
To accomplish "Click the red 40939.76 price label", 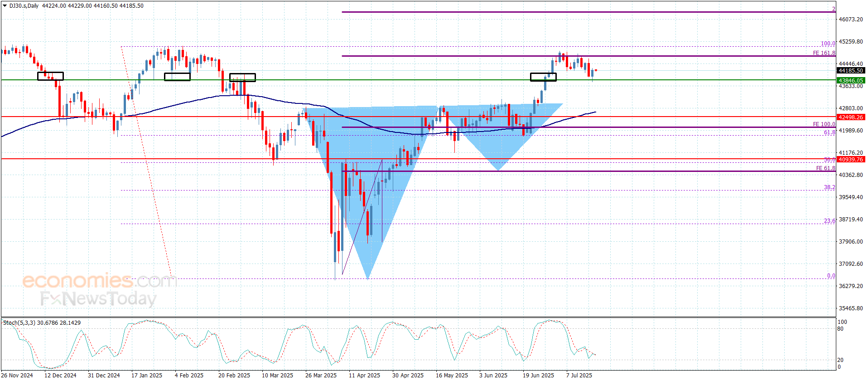I will click(850, 159).
